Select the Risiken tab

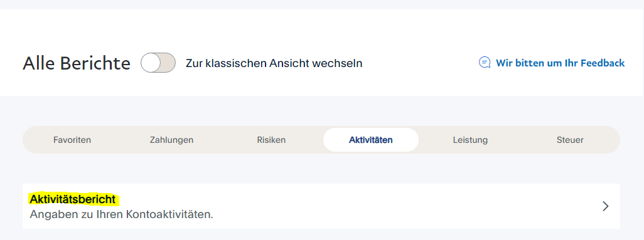[271, 140]
